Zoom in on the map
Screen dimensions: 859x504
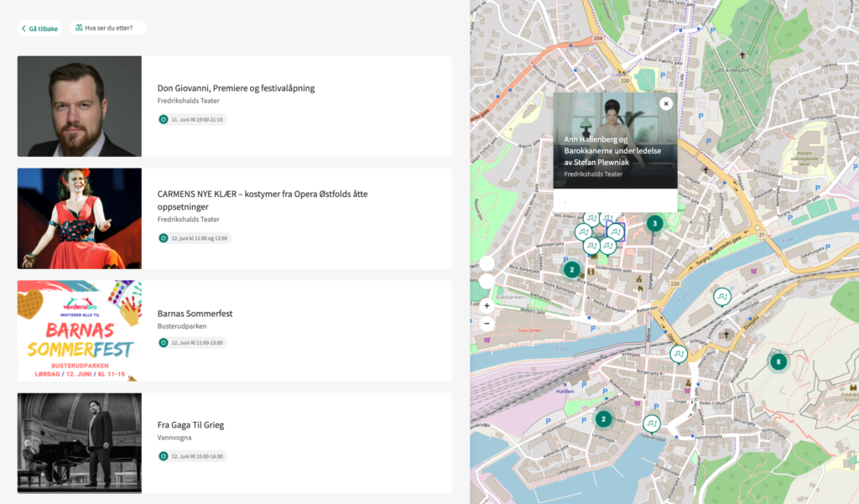pyautogui.click(x=487, y=306)
